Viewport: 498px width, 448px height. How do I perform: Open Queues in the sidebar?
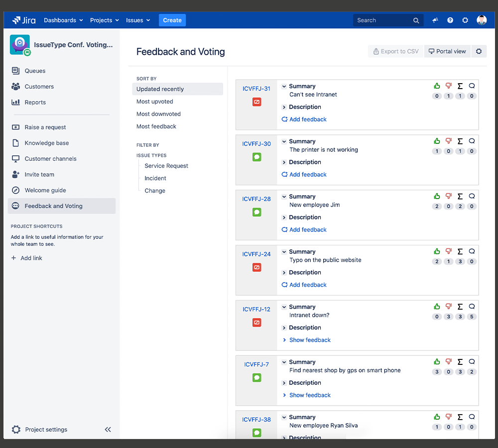tap(35, 71)
